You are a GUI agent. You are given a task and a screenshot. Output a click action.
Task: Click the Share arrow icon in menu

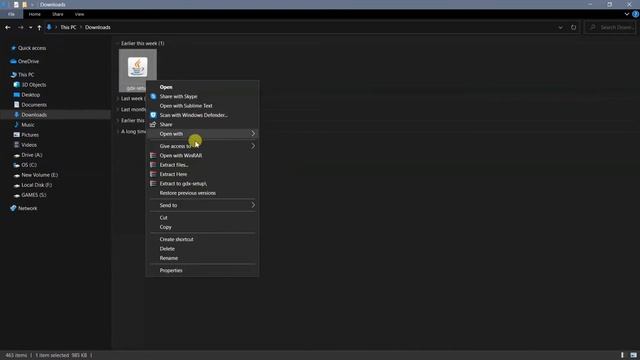(153, 124)
